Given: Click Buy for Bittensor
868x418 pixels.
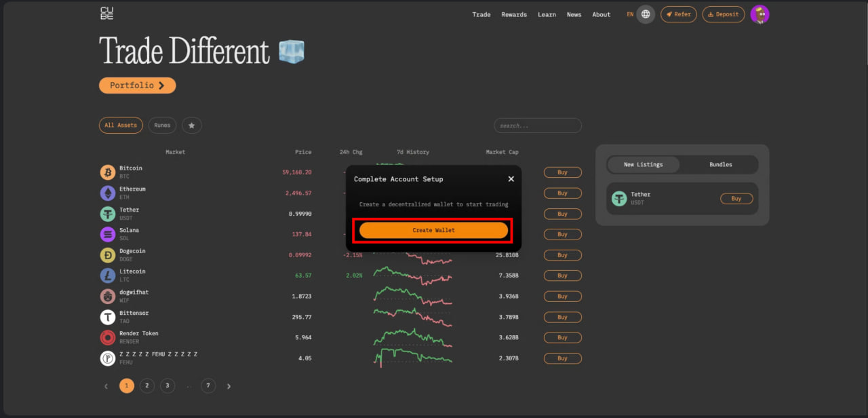Looking at the screenshot, I should [563, 317].
